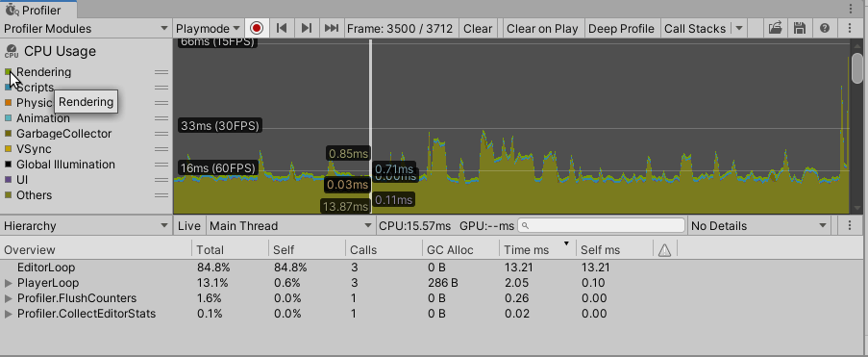The width and height of the screenshot is (868, 357).
Task: Open the Profiler Modules dropdown
Action: [86, 28]
